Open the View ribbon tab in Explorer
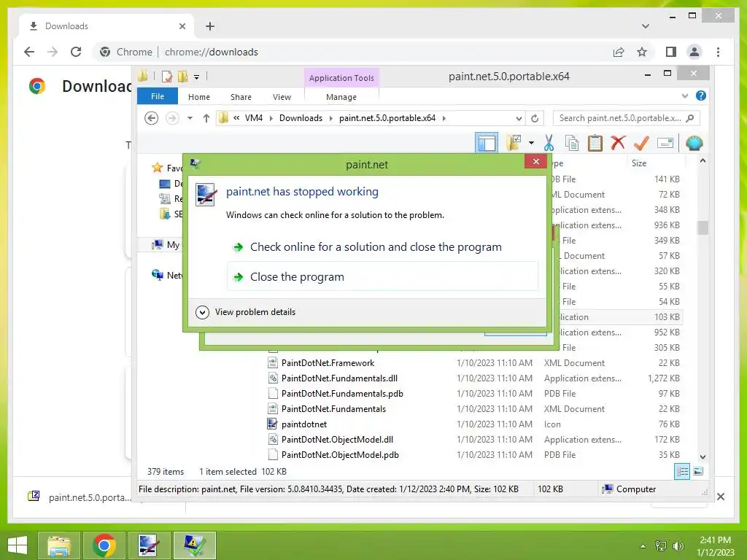Viewport: 747px width, 560px height. pyautogui.click(x=282, y=97)
